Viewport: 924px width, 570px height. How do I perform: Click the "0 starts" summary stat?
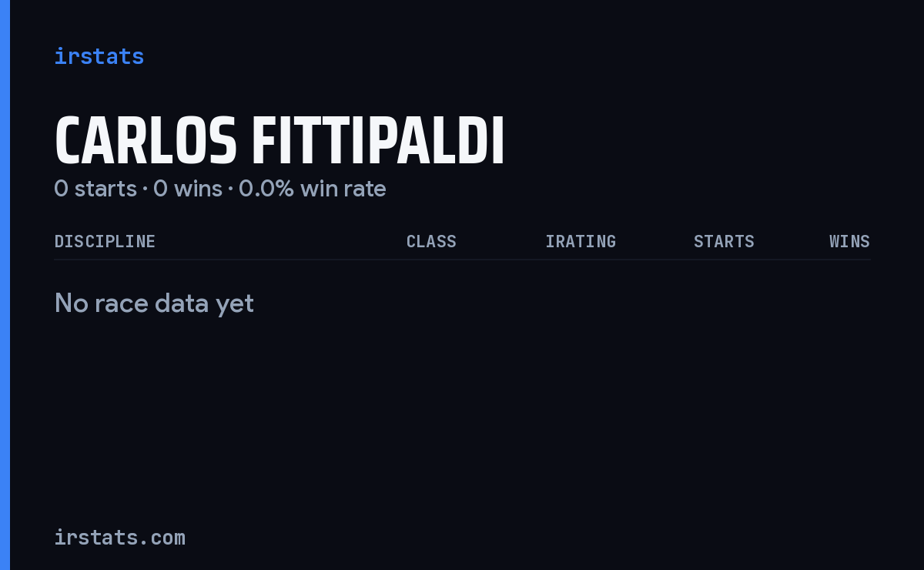95,189
